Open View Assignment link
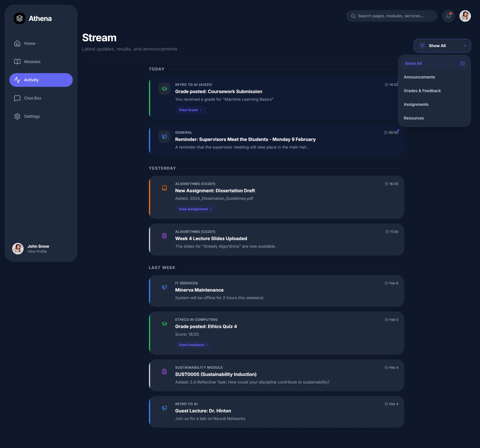Image resolution: width=480 pixels, height=448 pixels. click(195, 209)
